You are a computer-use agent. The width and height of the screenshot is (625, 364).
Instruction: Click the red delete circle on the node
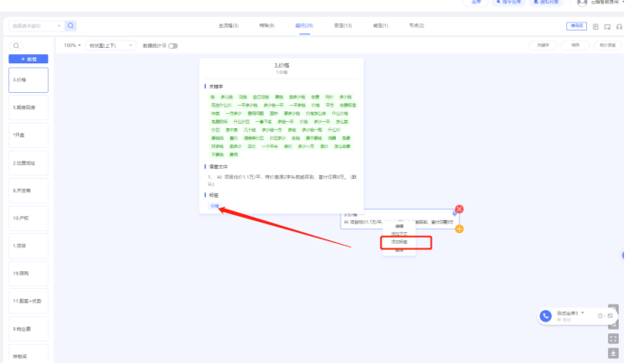click(459, 210)
